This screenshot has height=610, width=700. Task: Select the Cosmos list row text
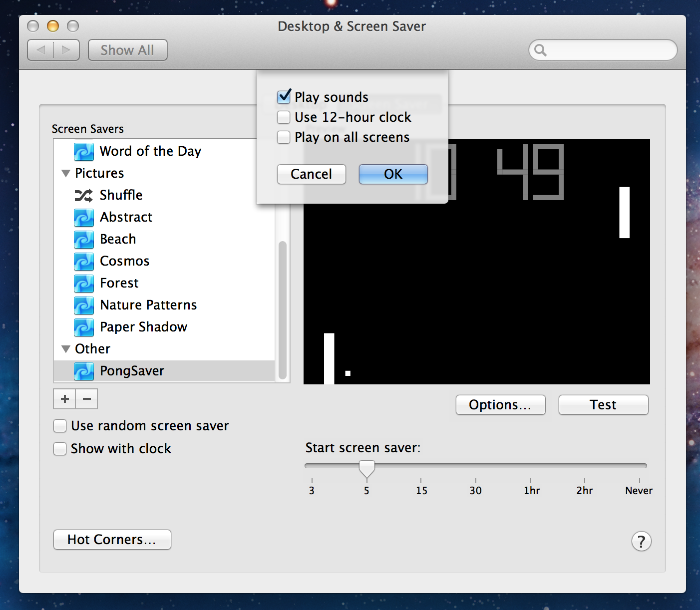point(125,261)
